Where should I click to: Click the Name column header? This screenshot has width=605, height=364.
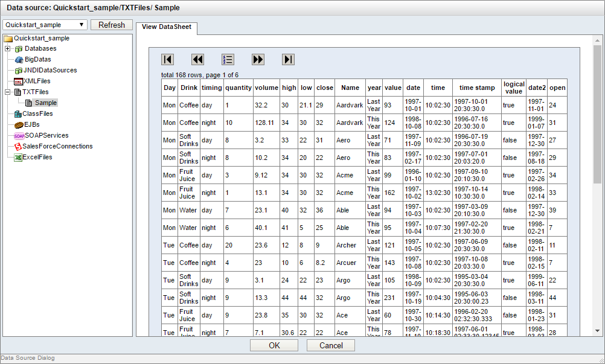pyautogui.click(x=350, y=88)
